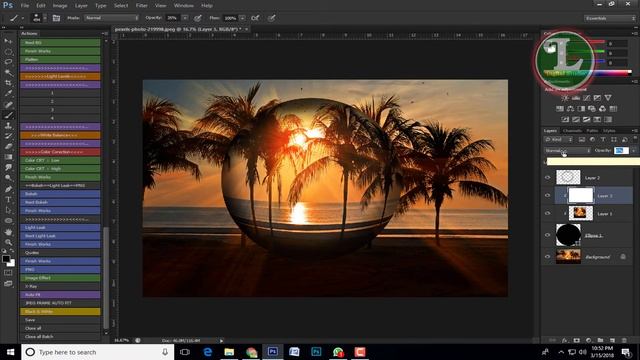Open the Image menu
Screen dimensions: 640x360
click(60, 6)
